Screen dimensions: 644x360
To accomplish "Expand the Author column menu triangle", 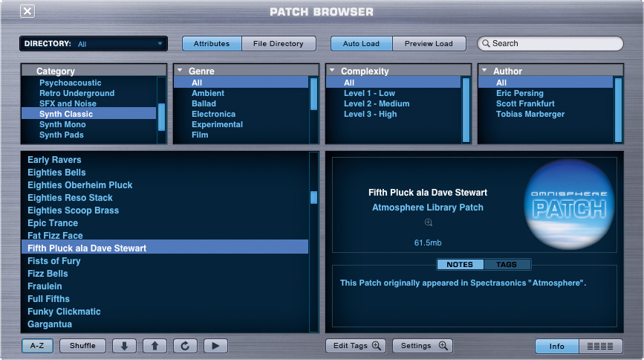I will [x=484, y=71].
